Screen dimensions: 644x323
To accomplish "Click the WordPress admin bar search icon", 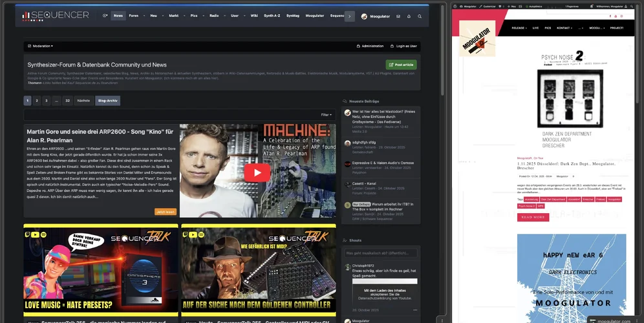I will tap(632, 6).
